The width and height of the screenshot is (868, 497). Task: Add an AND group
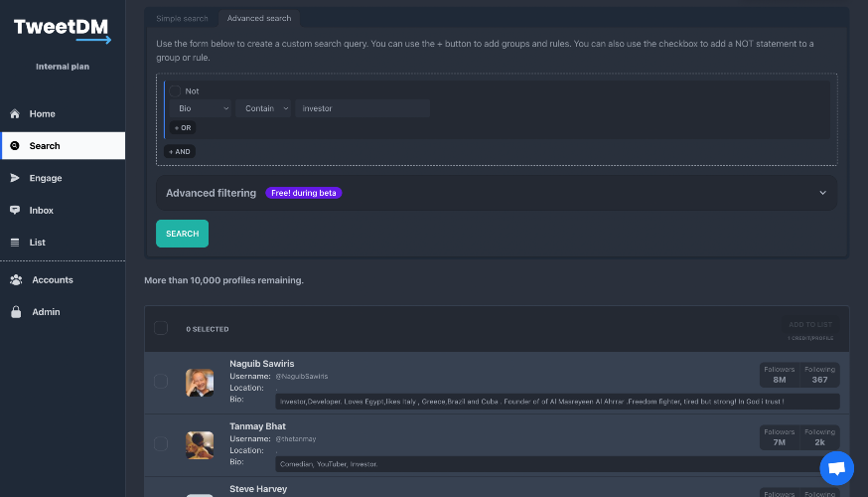180,151
